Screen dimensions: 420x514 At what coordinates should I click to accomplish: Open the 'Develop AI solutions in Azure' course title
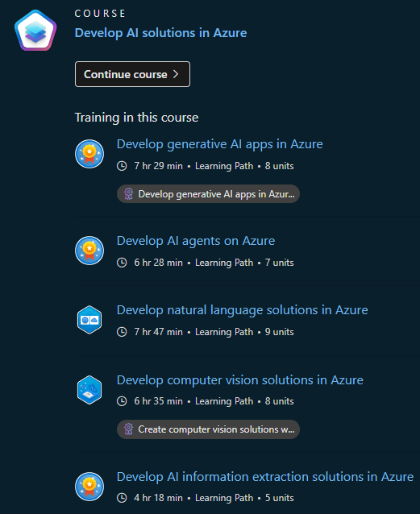coord(160,33)
